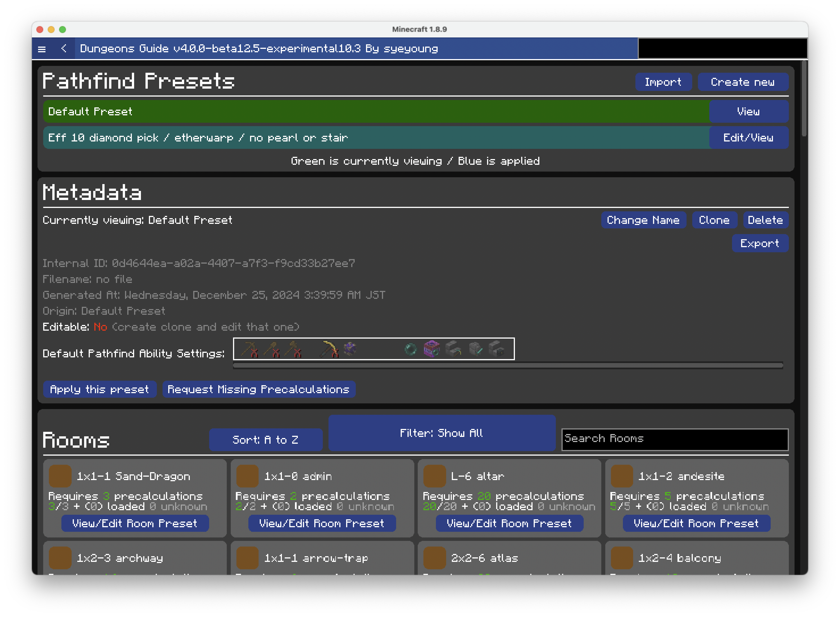Viewport: 840px width, 617px height.
Task: Select the stone-blocks-with-sword ability icon
Action: (475, 349)
